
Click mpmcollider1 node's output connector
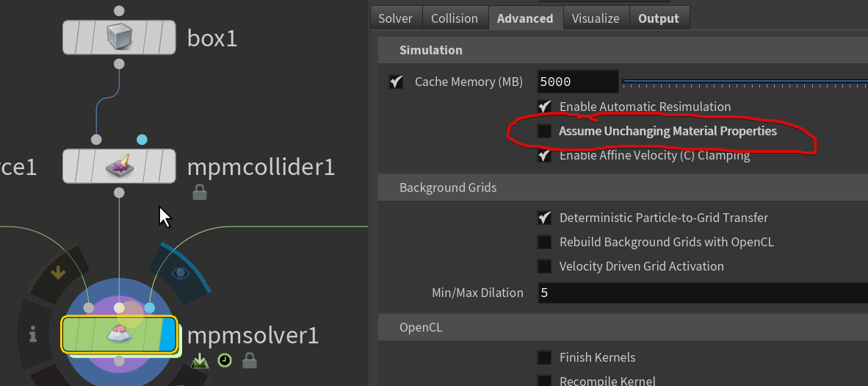point(119,193)
